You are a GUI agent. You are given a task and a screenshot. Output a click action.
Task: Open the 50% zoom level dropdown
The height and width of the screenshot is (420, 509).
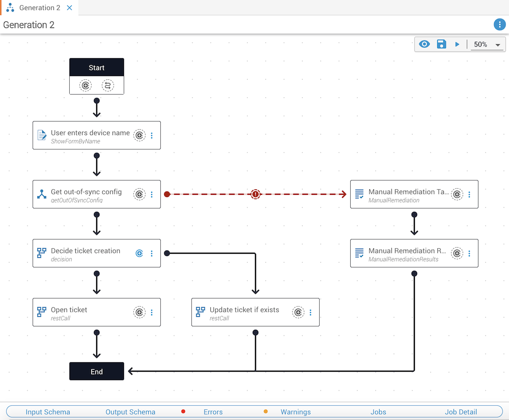click(487, 44)
